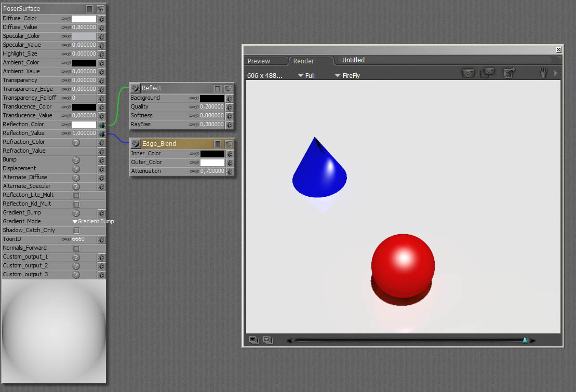This screenshot has height=392, width=576.
Task: Click the question mark on Gradient_Bump
Action: tap(76, 213)
